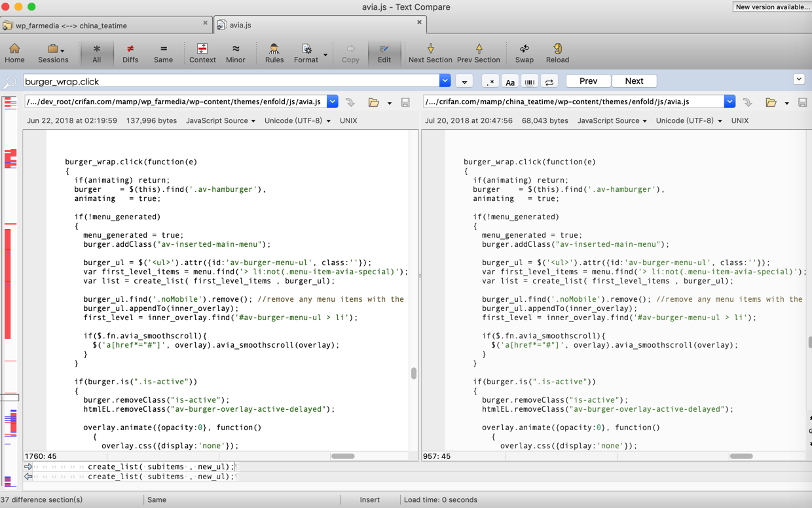Swap left and right sides
This screenshot has height=508, width=812.
tap(524, 52)
